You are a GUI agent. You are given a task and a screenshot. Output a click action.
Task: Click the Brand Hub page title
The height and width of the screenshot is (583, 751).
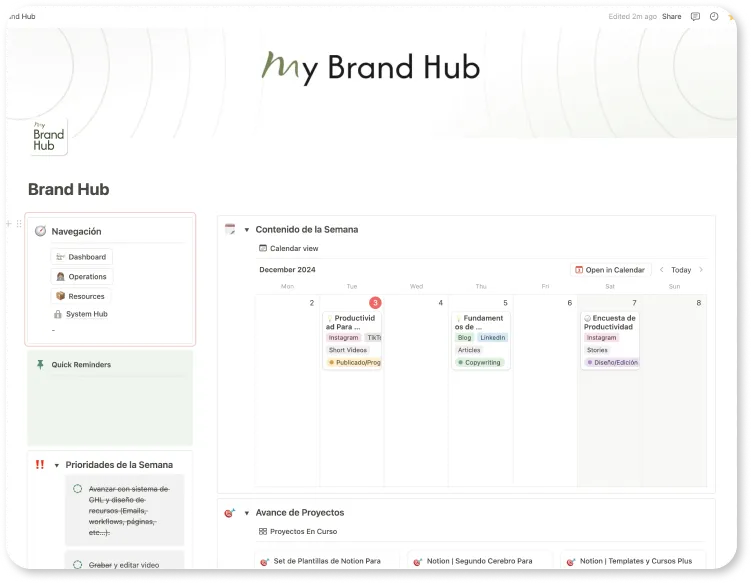[68, 189]
